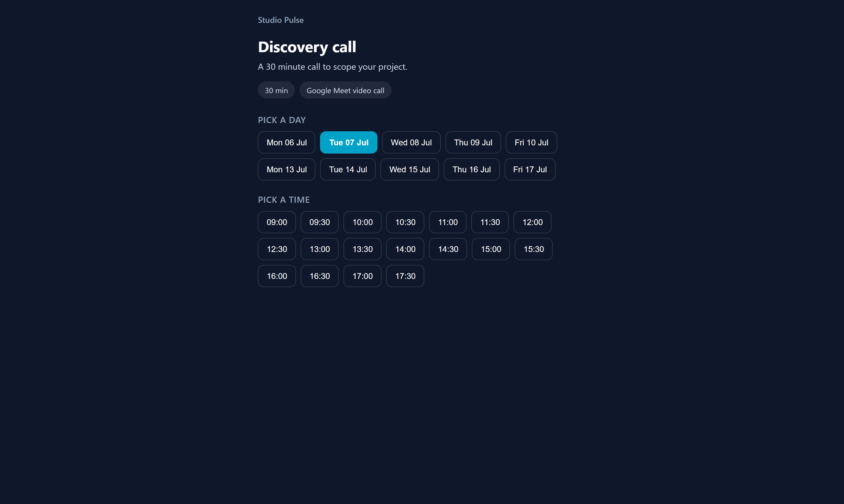Choose Fri 17 Jul

click(530, 169)
